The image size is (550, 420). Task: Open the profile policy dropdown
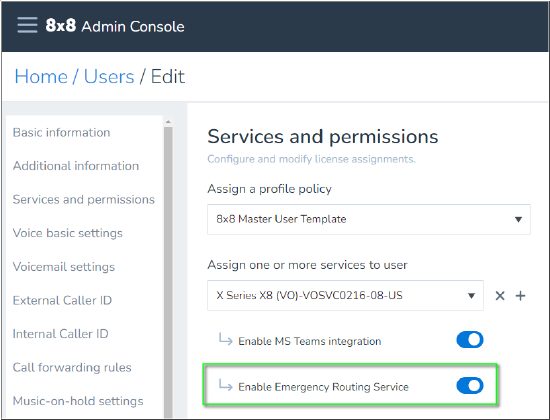point(369,219)
